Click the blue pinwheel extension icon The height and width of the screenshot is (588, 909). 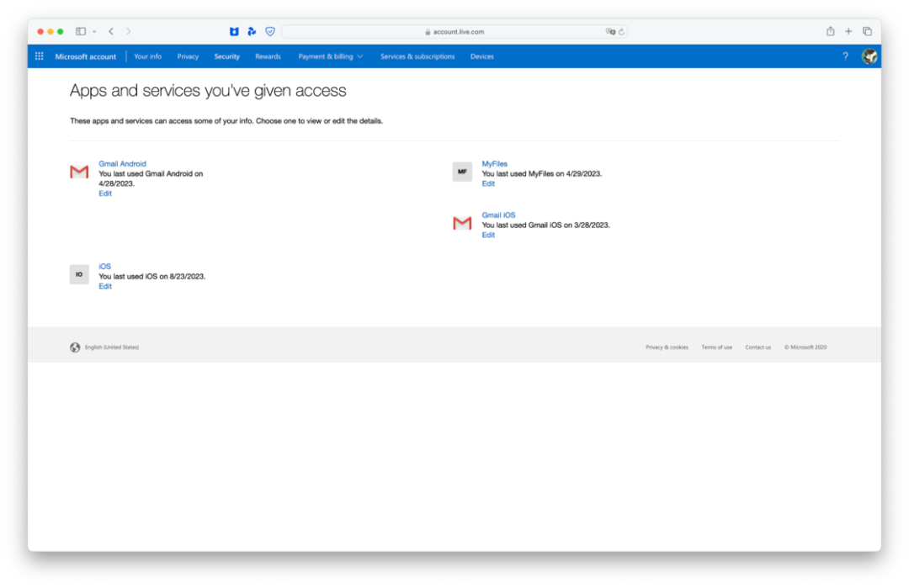click(x=252, y=31)
